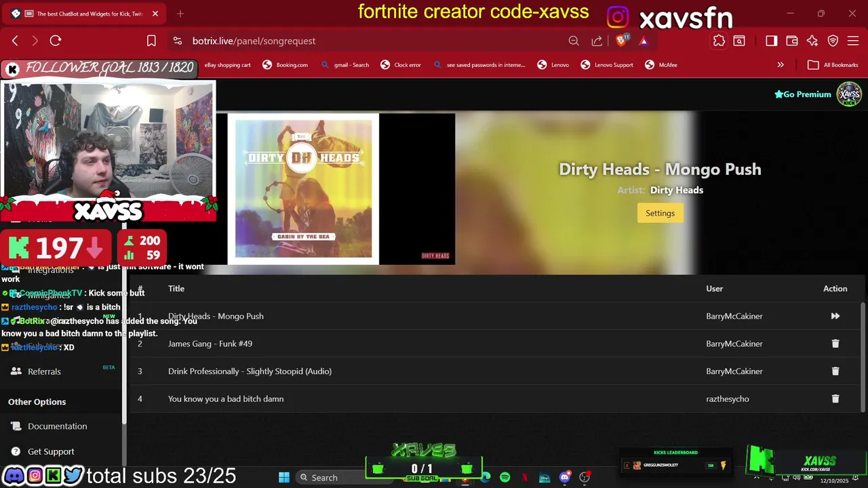
Task: Click the song list vertical scrollbar
Action: tap(863, 356)
